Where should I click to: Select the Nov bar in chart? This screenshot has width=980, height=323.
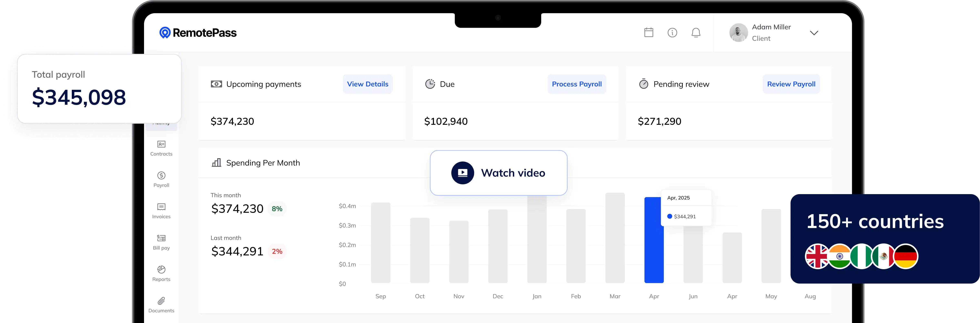tap(458, 252)
